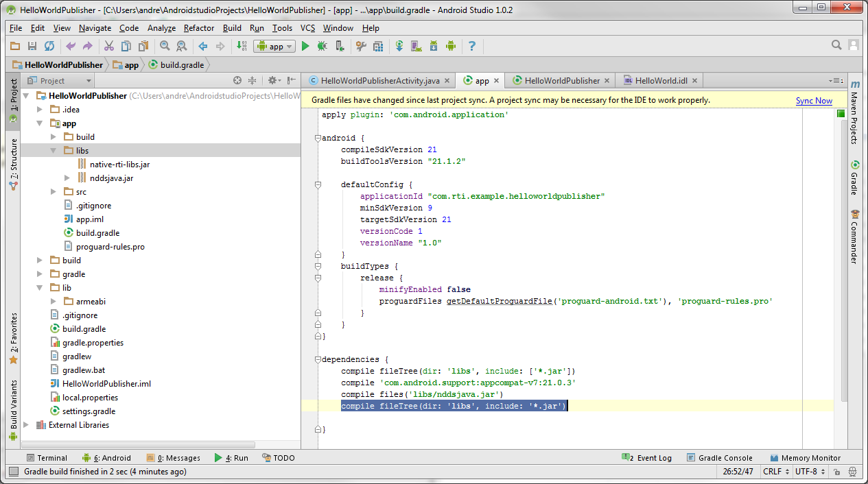Run the app with the green play icon
Image resolution: width=868 pixels, height=484 pixels.
305,46
